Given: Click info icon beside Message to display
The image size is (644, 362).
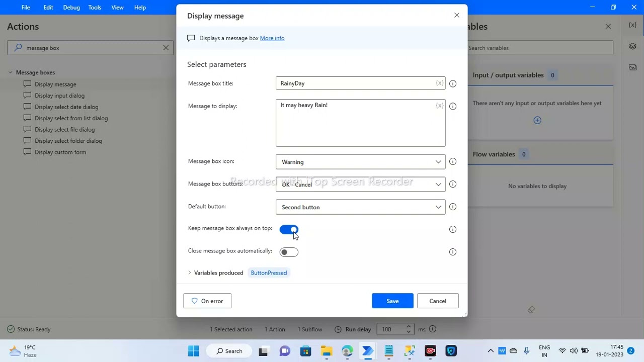Looking at the screenshot, I should click(x=453, y=107).
